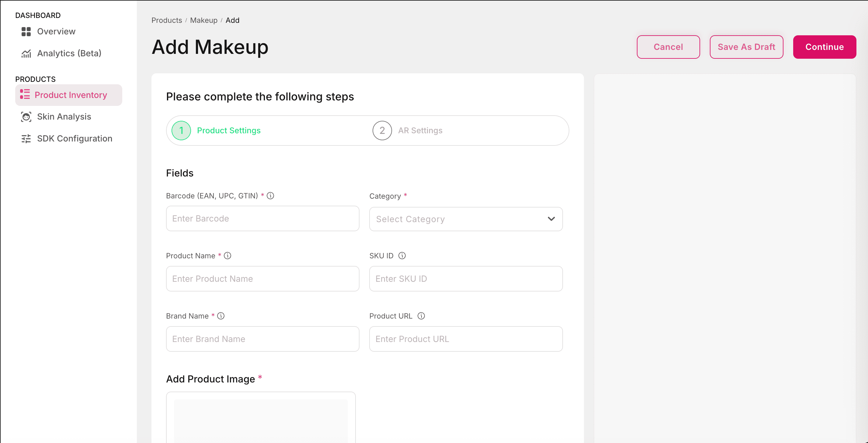Click the Category dropdown chevron arrow
Viewport: 868px width, 443px height.
pos(551,219)
